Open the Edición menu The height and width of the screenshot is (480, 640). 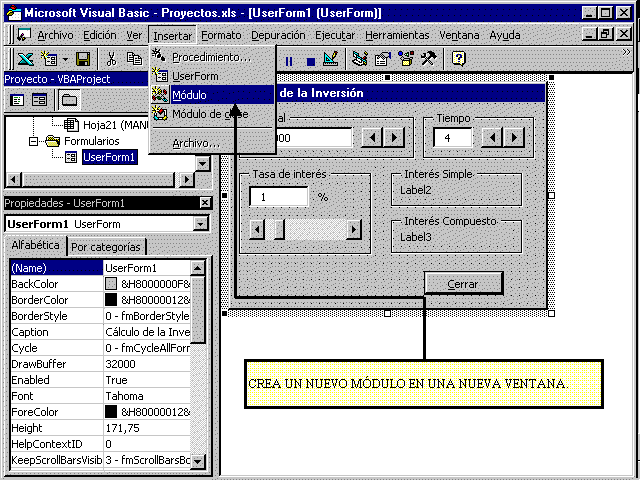[100, 36]
